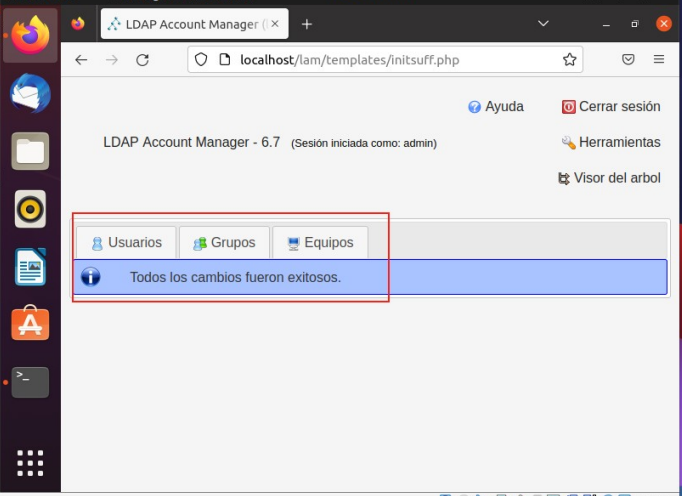Close the Firefox window
Screen dimensions: 682x496
click(663, 23)
